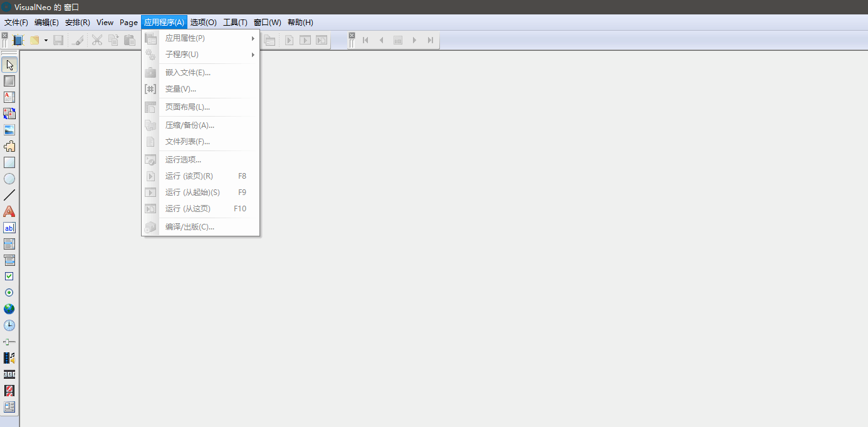Select the red Flash movie tool

(x=9, y=391)
